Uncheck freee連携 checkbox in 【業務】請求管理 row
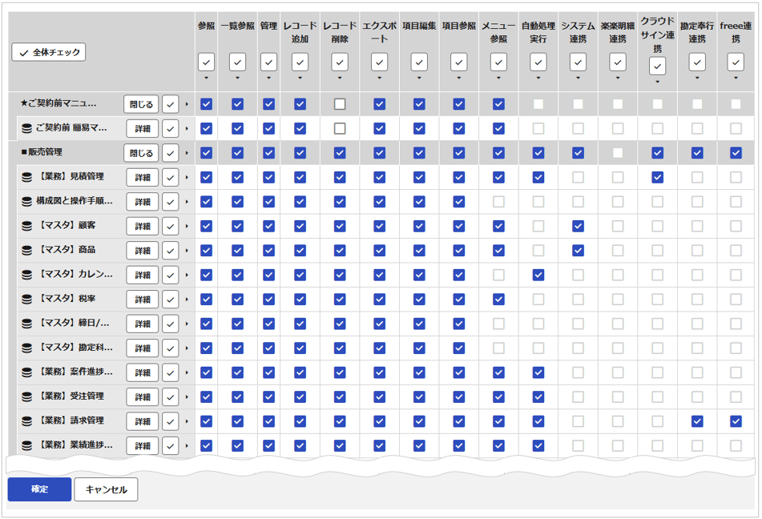The height and width of the screenshot is (519, 762). [x=736, y=421]
